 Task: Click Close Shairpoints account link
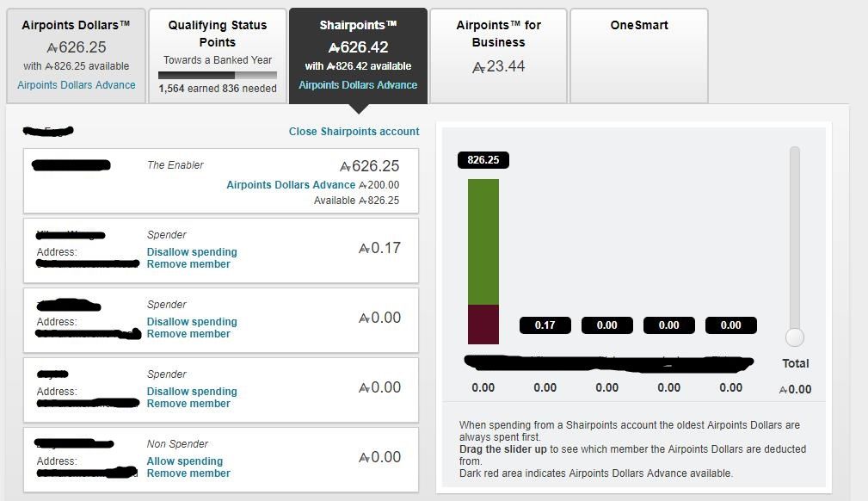click(x=354, y=132)
